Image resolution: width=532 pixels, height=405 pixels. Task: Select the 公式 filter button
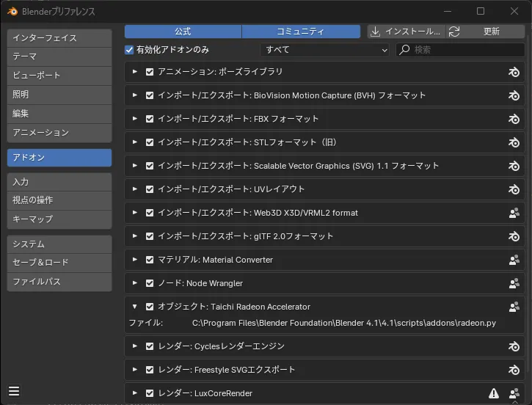point(183,32)
